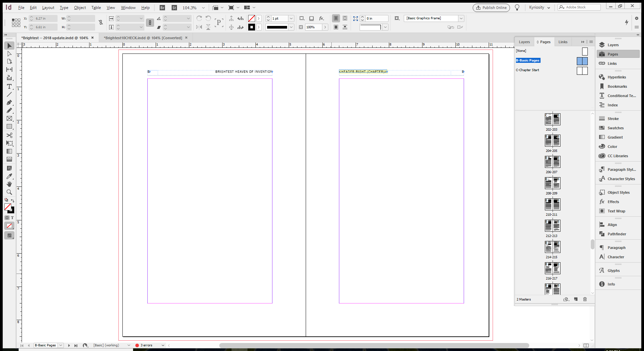The width and height of the screenshot is (644, 351).
Task: Open the effects fx menu
Action: pos(321,19)
